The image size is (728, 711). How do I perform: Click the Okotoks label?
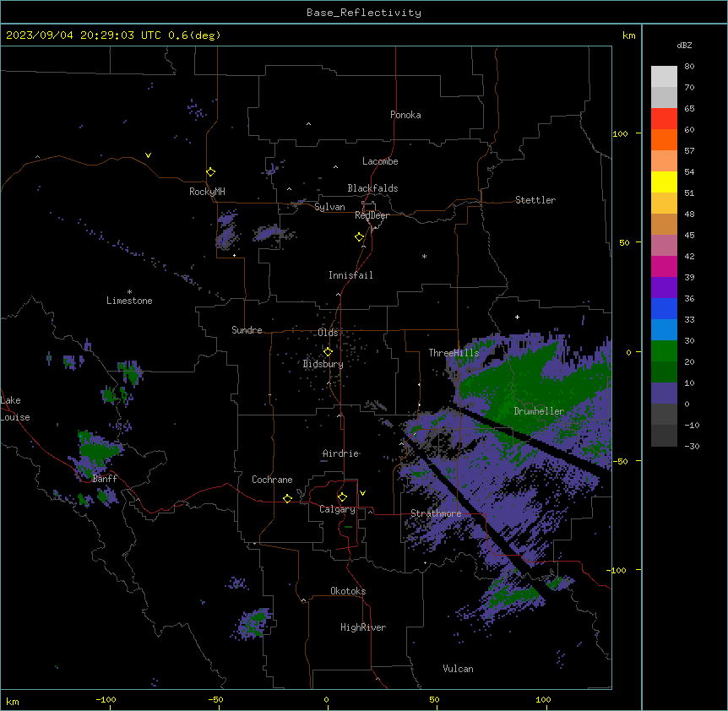point(348,591)
